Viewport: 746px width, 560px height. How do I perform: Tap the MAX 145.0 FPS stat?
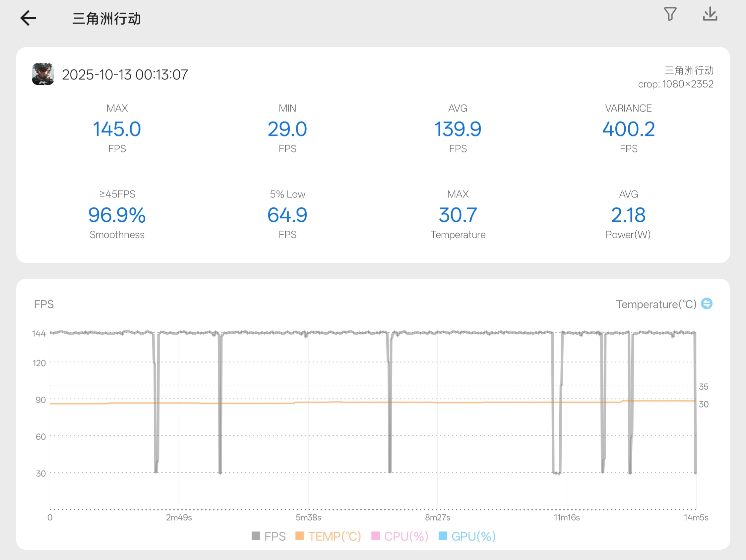tap(117, 129)
